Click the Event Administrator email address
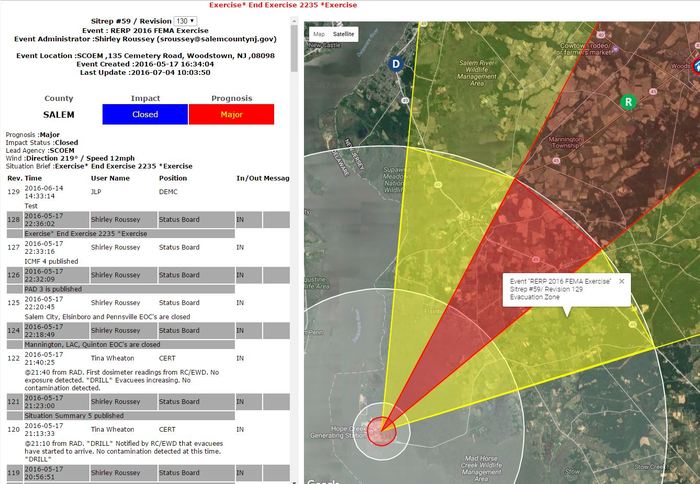Screen dimensions: 700x484 click(x=217, y=39)
